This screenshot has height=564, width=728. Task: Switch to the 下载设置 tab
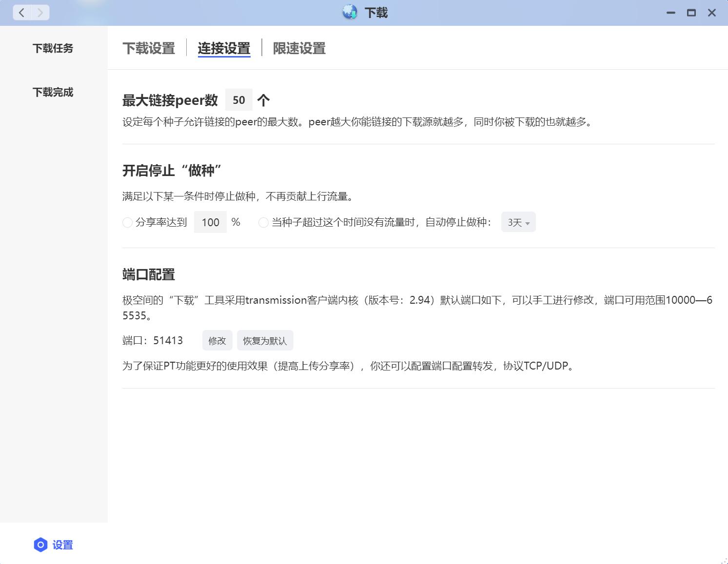149,48
